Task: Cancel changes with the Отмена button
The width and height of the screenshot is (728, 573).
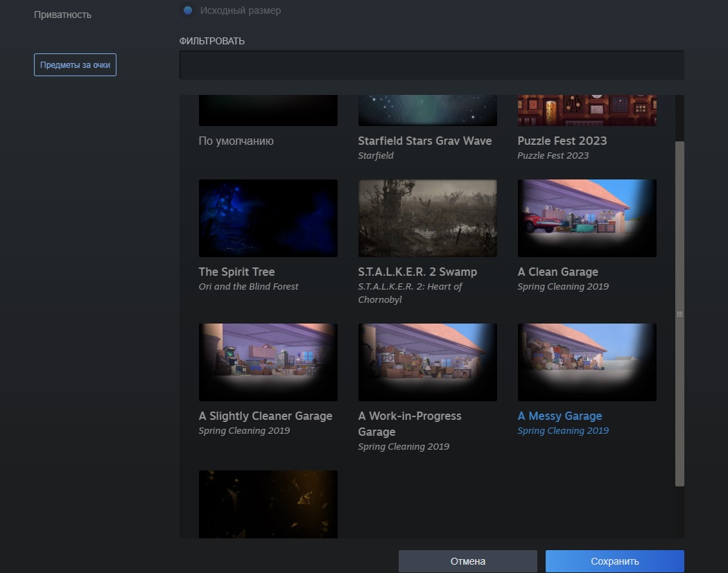Action: pyautogui.click(x=467, y=561)
